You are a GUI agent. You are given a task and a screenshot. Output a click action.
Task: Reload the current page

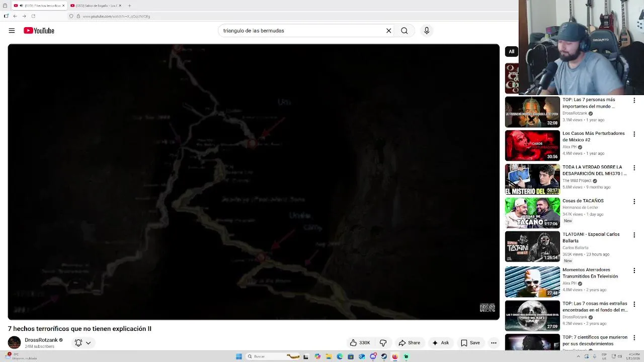pyautogui.click(x=33, y=16)
